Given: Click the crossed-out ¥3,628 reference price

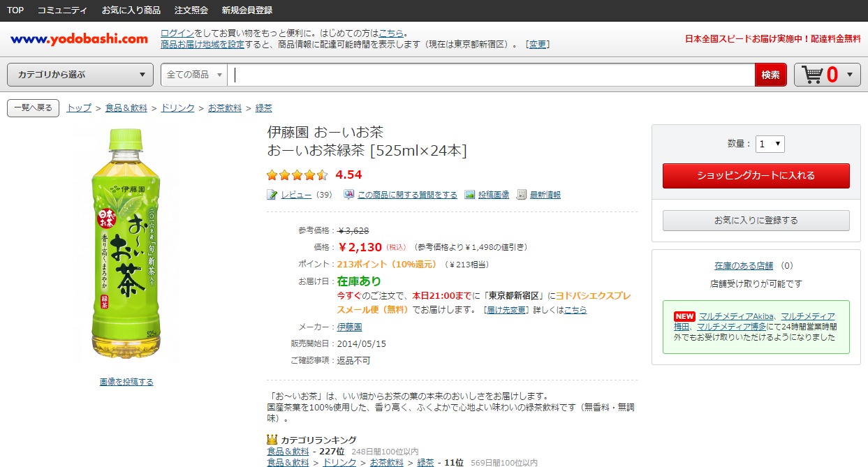Looking at the screenshot, I should (353, 230).
